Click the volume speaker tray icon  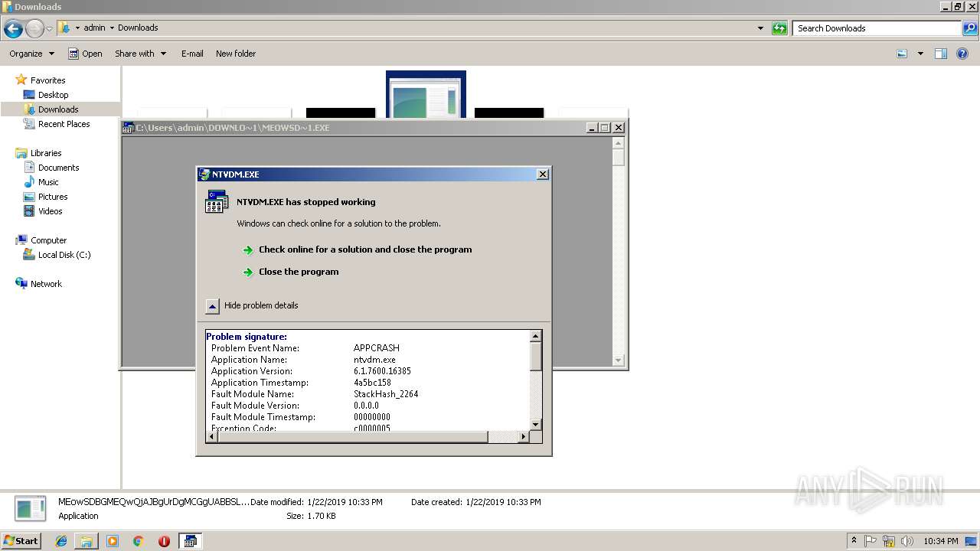(906, 541)
